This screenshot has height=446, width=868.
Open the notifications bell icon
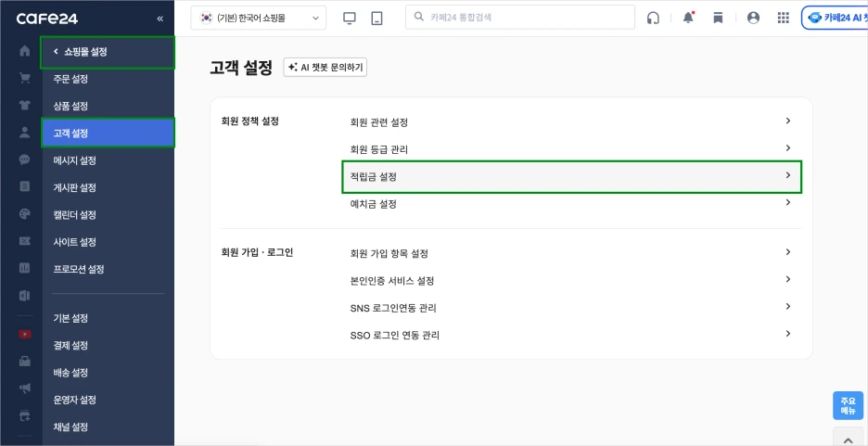click(688, 18)
